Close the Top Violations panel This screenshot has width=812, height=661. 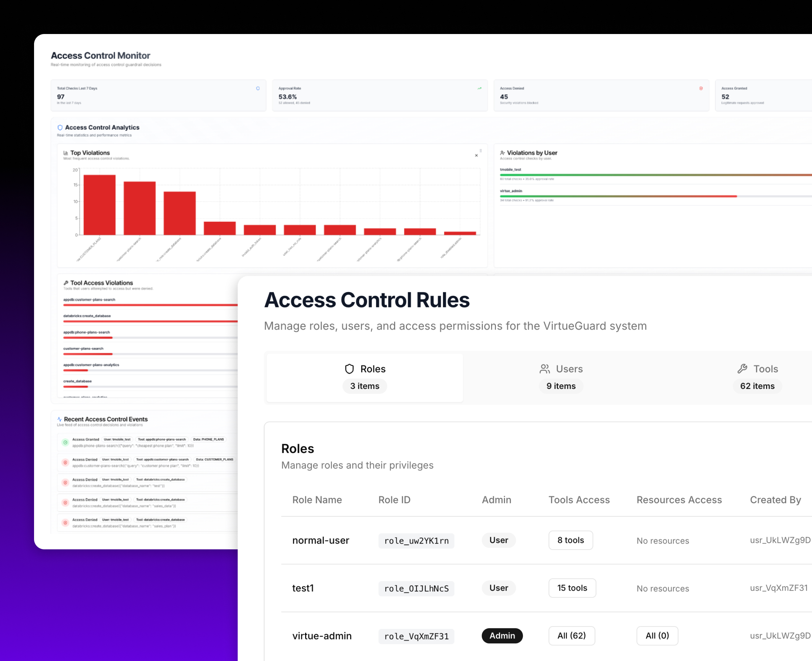pyautogui.click(x=476, y=155)
